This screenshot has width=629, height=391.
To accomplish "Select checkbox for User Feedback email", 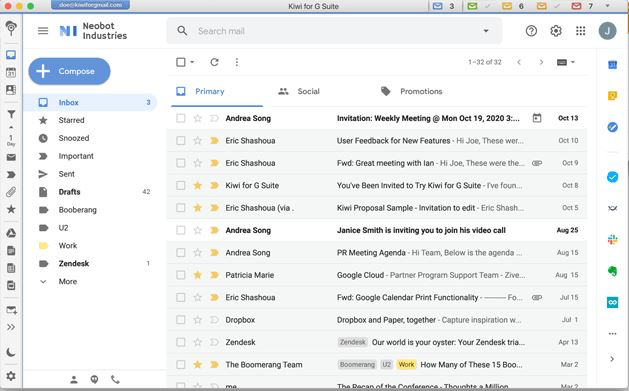I will tap(181, 141).
